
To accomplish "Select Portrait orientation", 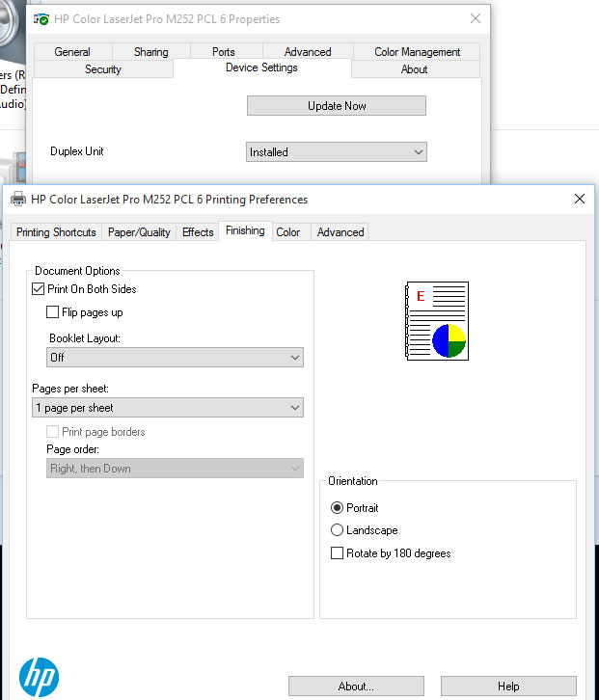I will coord(337,507).
